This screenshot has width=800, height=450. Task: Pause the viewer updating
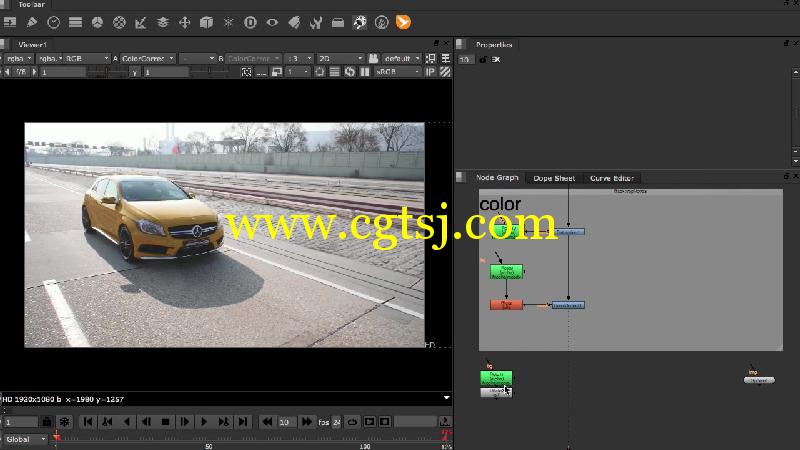click(x=365, y=72)
